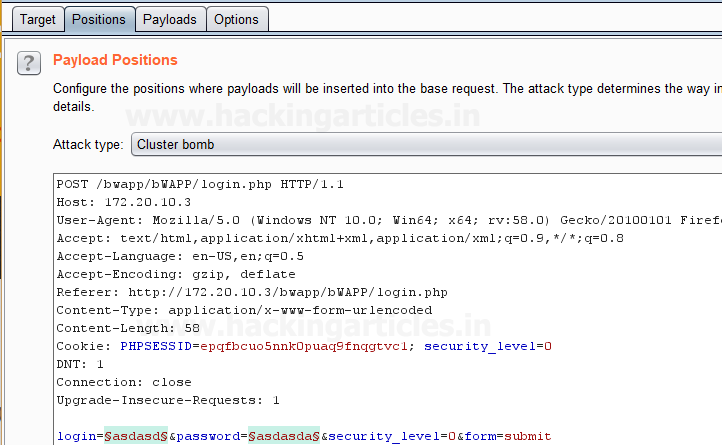Screen dimensions: 722x445
Task: Click the Content-Length header line
Action: coord(115,328)
